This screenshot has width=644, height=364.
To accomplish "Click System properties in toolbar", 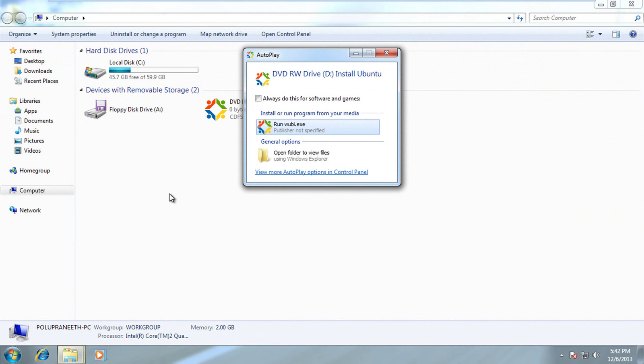I will [x=74, y=34].
